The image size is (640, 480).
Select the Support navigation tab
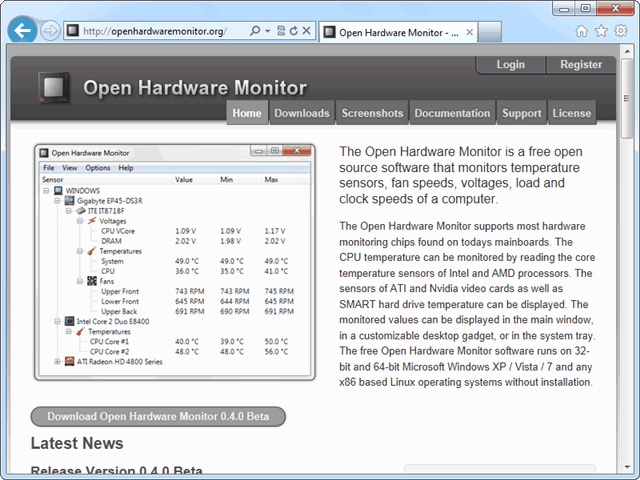click(x=521, y=113)
